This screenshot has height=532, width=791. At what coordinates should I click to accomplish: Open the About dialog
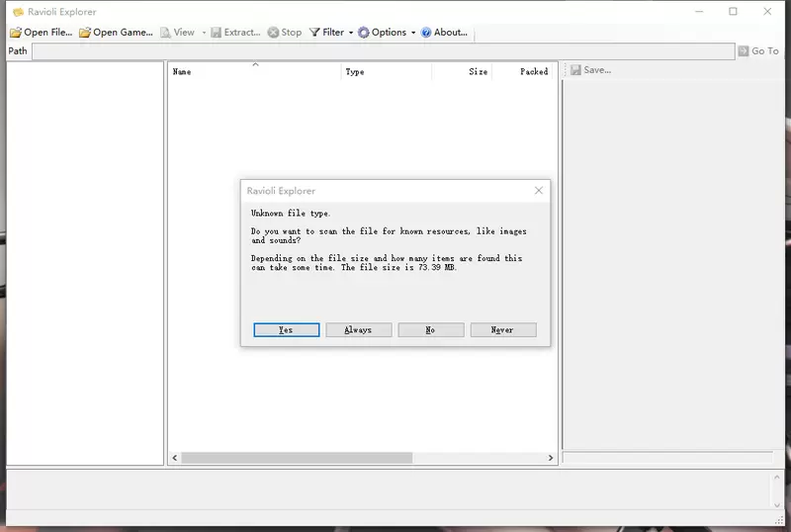pos(444,33)
